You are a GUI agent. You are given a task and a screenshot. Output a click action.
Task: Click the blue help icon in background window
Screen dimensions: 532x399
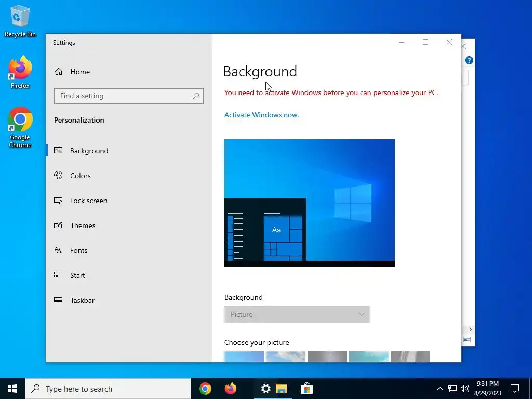click(x=469, y=60)
